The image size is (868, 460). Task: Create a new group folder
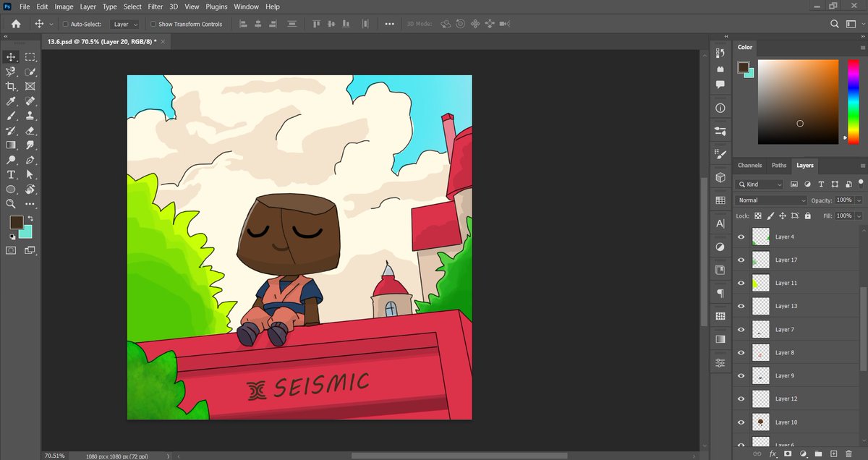tap(818, 453)
